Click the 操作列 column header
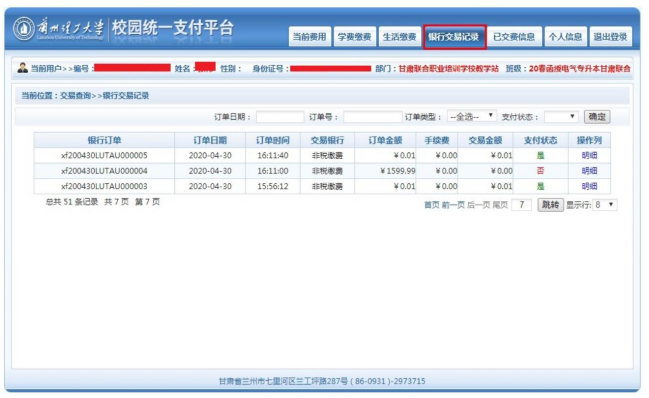 tap(589, 140)
